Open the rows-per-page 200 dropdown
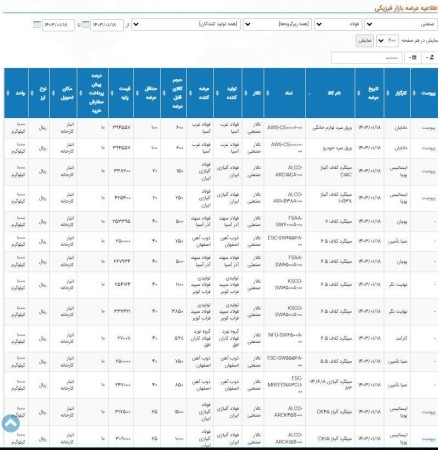The width and height of the screenshot is (438, 450). click(387, 41)
